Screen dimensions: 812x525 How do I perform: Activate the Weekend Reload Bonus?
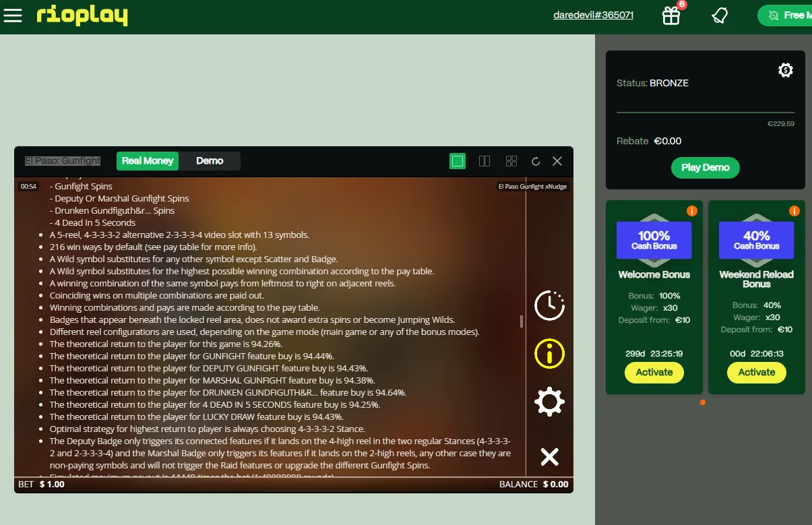pos(757,373)
